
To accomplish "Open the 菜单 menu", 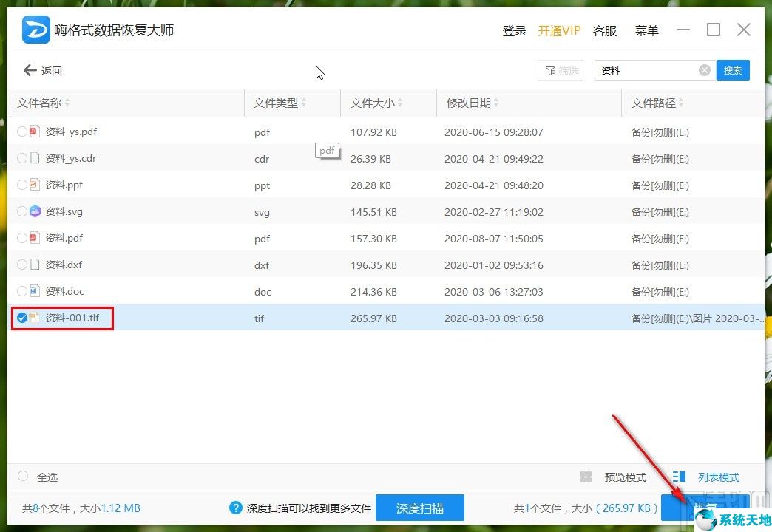I will [x=646, y=30].
